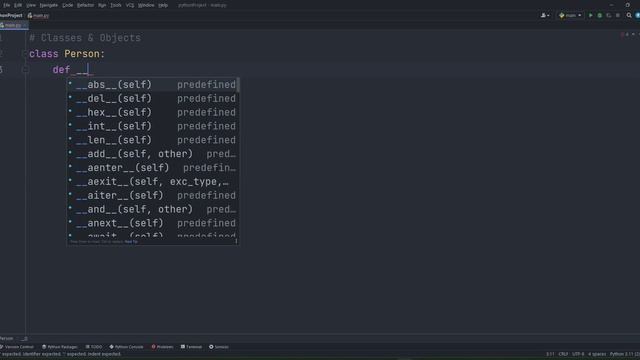This screenshot has height=360, width=640.
Task: Open the Edit menu
Action: tap(18, 5)
